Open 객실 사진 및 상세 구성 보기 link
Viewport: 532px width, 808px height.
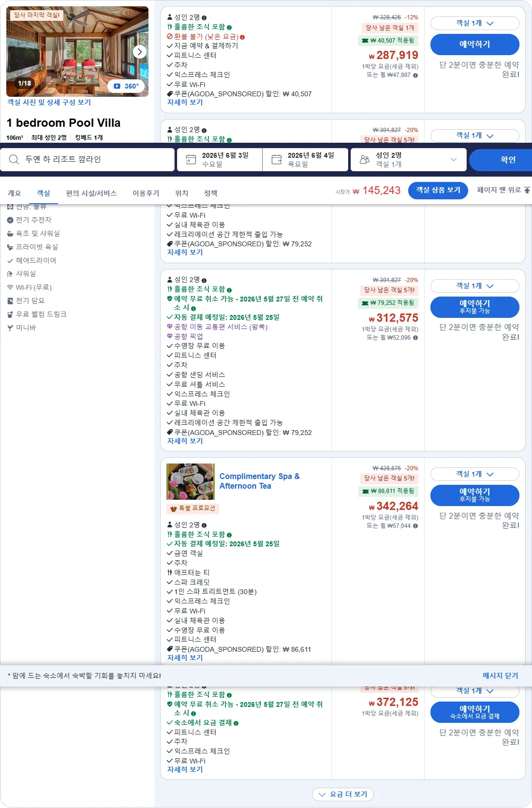click(49, 103)
